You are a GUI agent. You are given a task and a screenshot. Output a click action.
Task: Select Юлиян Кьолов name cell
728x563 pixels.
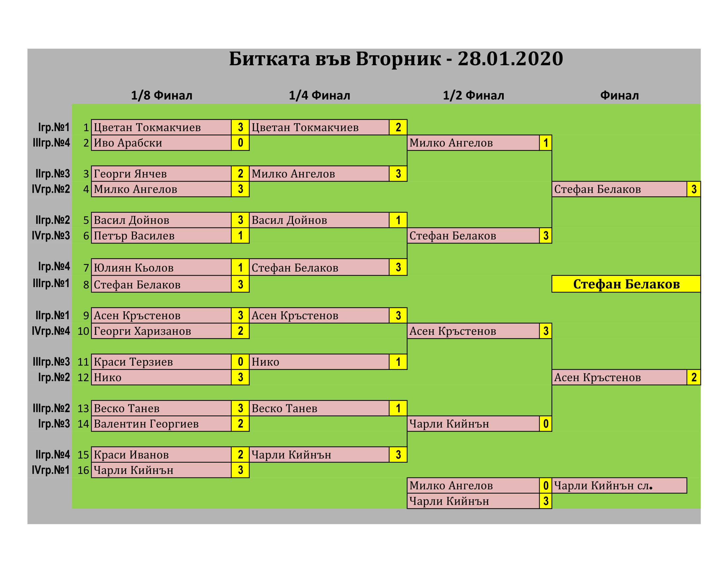(x=161, y=268)
